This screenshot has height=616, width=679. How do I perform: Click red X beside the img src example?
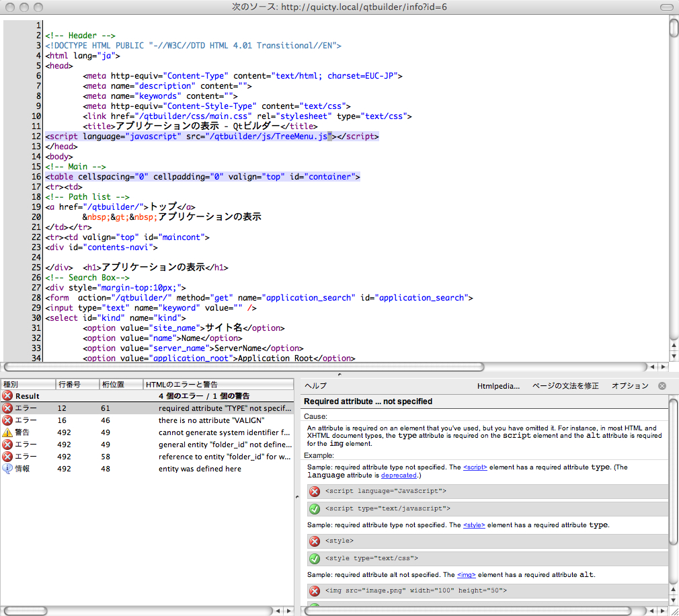pos(314,590)
